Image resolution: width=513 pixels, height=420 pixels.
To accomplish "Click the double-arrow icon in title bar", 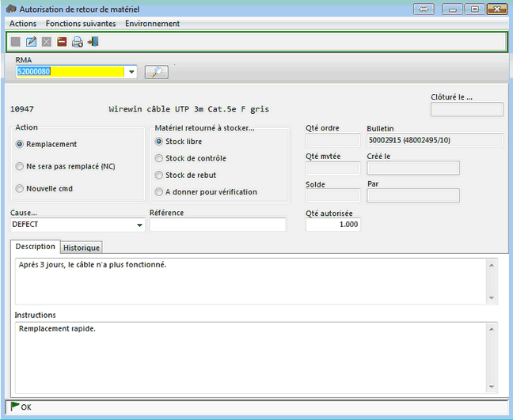I will coord(423,9).
